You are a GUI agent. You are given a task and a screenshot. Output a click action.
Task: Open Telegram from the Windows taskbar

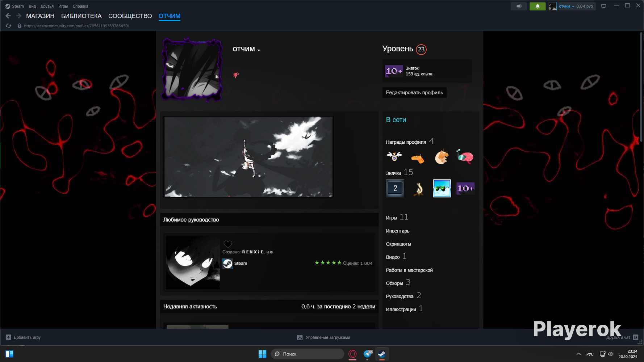[x=368, y=354]
